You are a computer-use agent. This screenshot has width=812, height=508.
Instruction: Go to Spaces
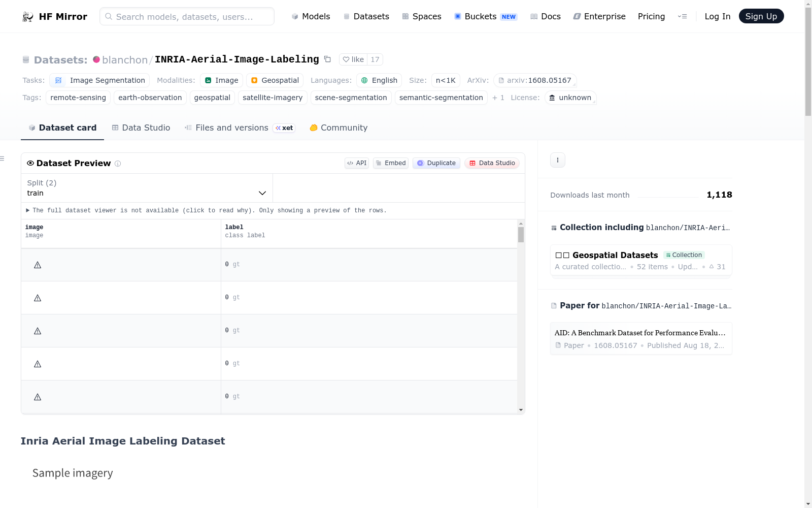coord(421,16)
